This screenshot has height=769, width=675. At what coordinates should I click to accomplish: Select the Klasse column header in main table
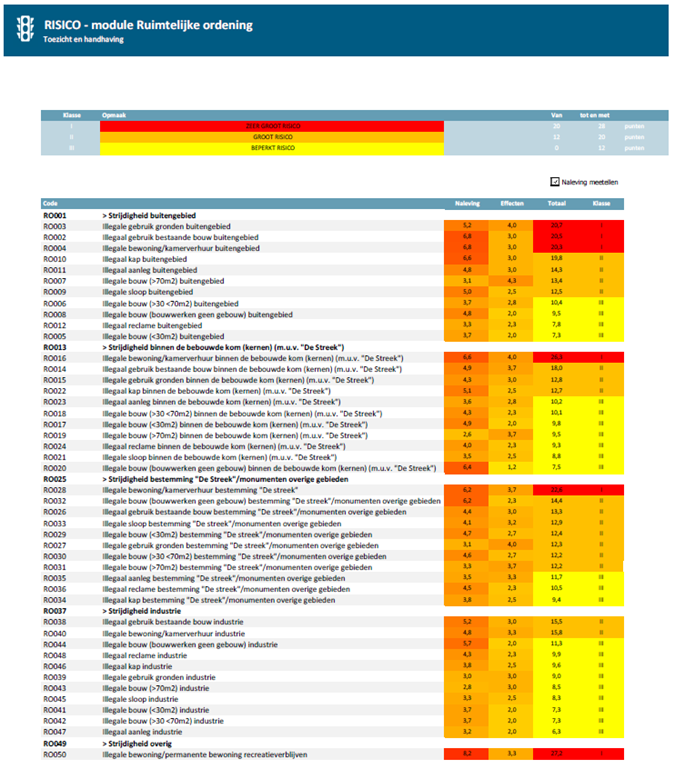point(601,203)
